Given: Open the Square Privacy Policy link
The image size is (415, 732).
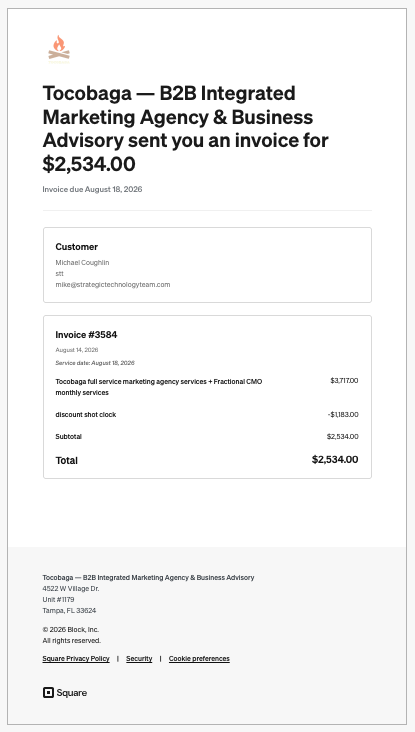Looking at the screenshot, I should click(76, 659).
